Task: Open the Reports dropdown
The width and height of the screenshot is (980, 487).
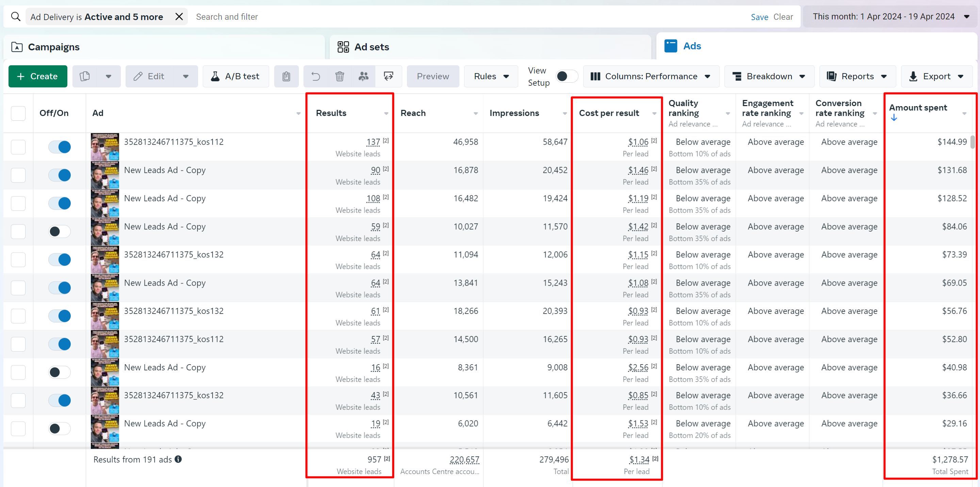Action: [x=857, y=77]
